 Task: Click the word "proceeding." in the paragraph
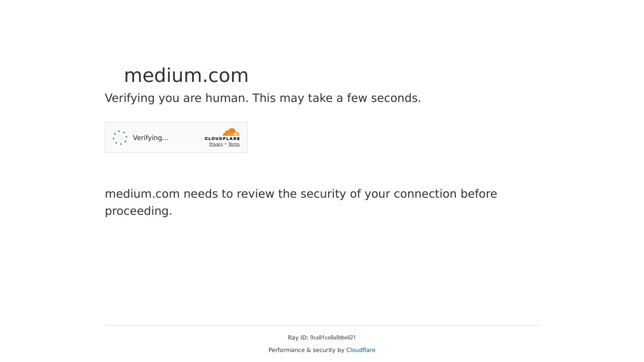138,211
